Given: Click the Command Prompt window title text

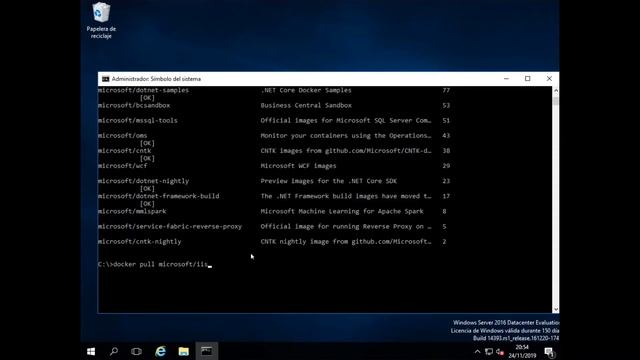Looking at the screenshot, I should (156, 79).
